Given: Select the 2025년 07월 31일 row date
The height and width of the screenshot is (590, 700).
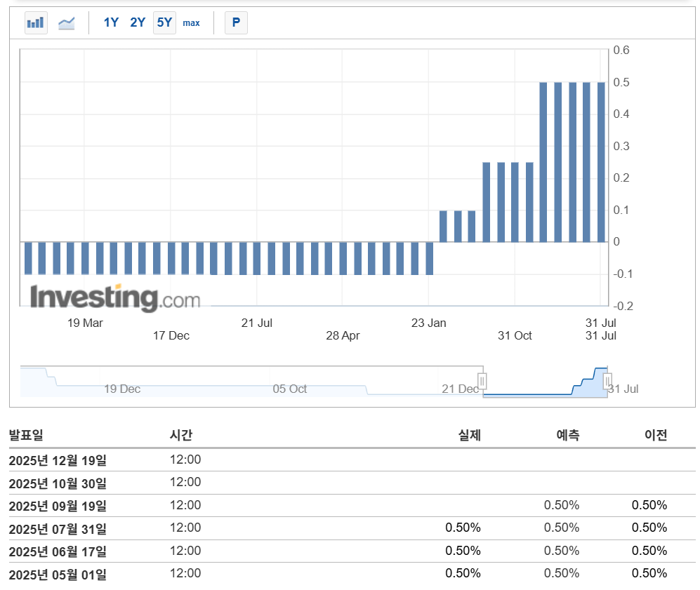Looking at the screenshot, I should click(x=58, y=529).
